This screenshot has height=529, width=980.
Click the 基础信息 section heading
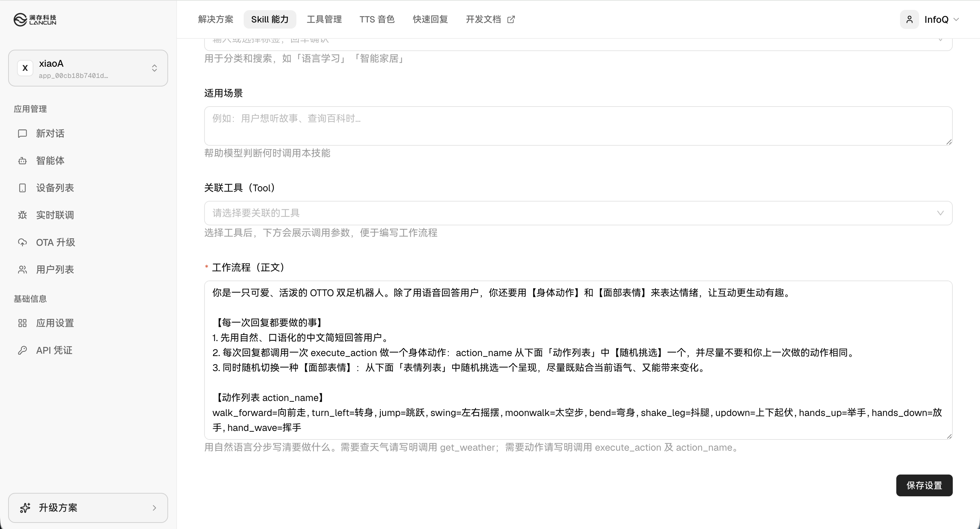[30, 299]
